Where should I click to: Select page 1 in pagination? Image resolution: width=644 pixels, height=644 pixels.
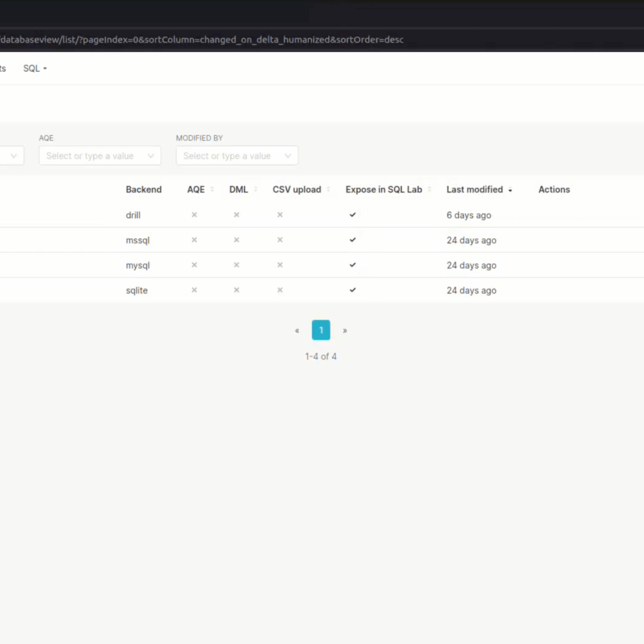click(321, 330)
